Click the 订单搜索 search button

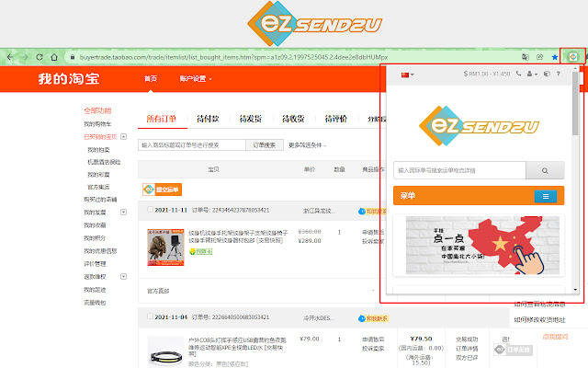pyautogui.click(x=265, y=145)
